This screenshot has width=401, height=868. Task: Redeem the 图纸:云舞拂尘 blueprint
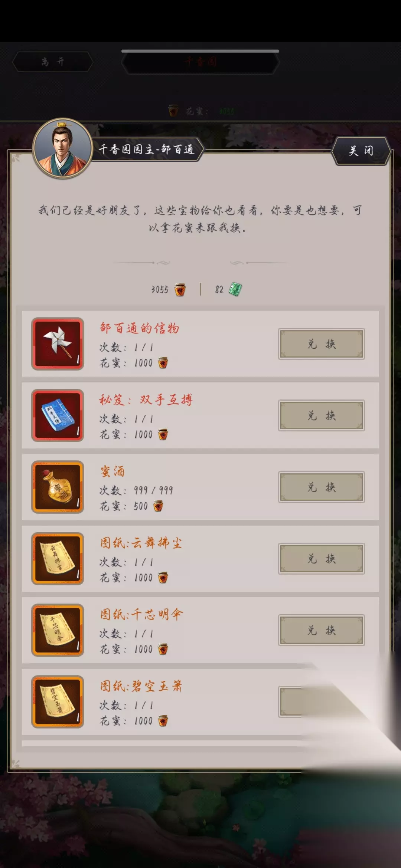coord(322,559)
